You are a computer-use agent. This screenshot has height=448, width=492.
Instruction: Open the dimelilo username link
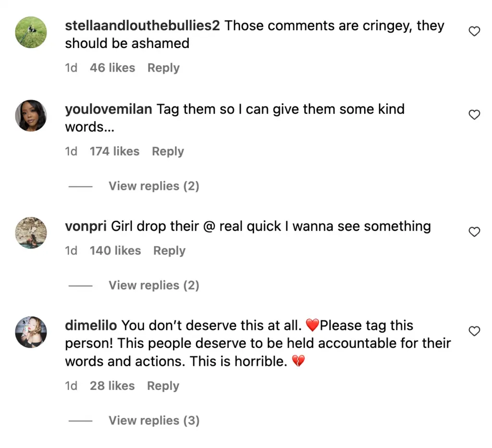[91, 325]
